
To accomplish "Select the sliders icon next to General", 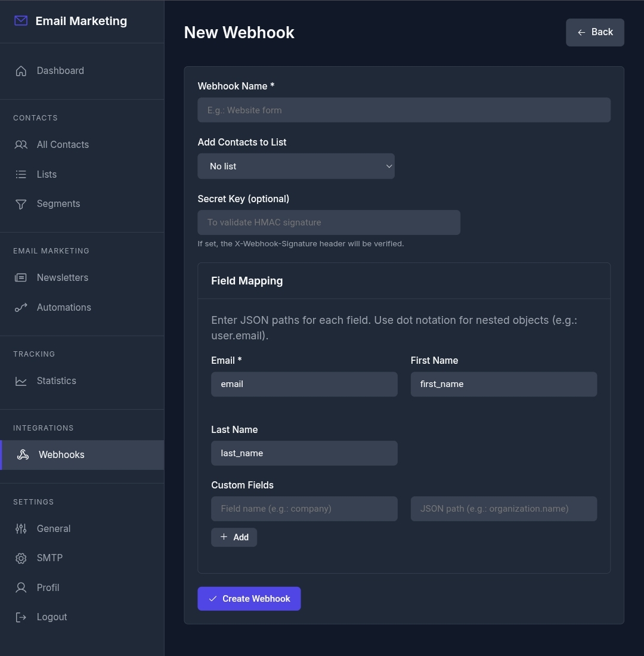I will 21,528.
